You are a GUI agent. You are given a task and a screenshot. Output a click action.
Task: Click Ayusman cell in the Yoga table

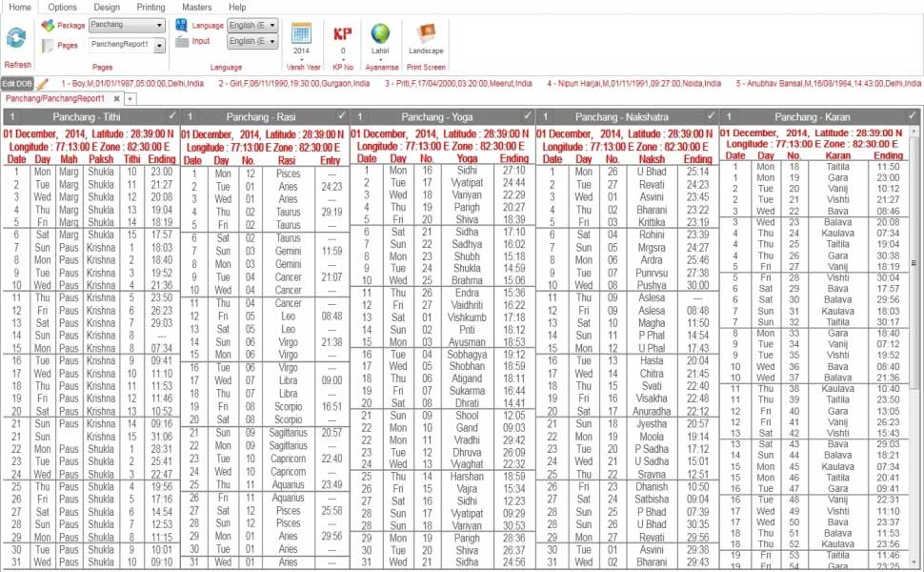tap(467, 342)
